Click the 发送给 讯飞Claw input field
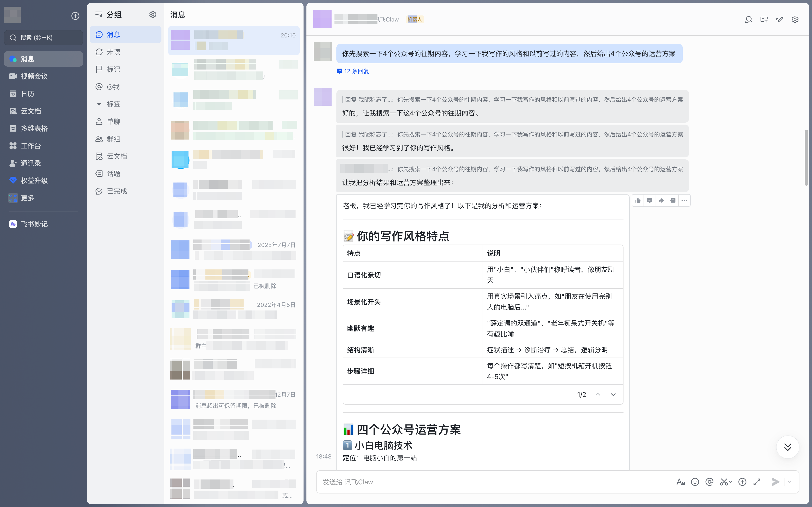Viewport: 812px width, 507px height. (486, 482)
